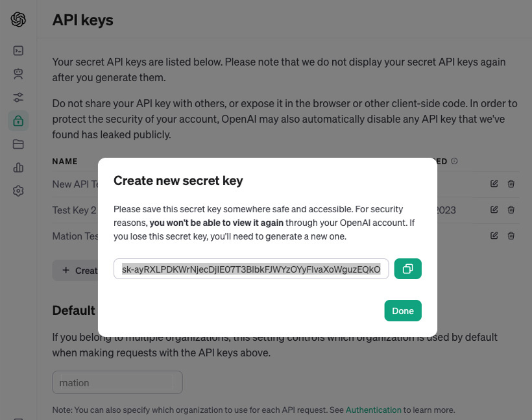Open the Fine-tuning sliders icon in sidebar
Image resolution: width=532 pixels, height=420 pixels.
click(x=18, y=97)
